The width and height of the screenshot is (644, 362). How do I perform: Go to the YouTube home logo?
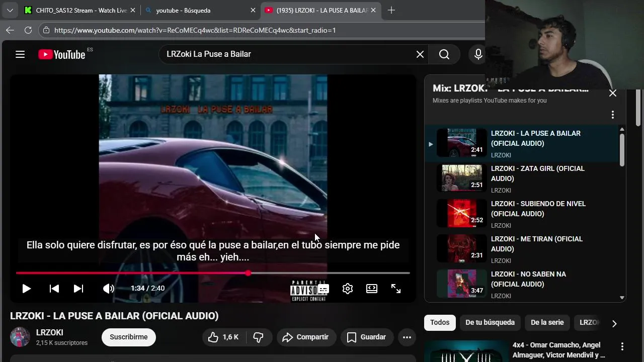click(62, 54)
